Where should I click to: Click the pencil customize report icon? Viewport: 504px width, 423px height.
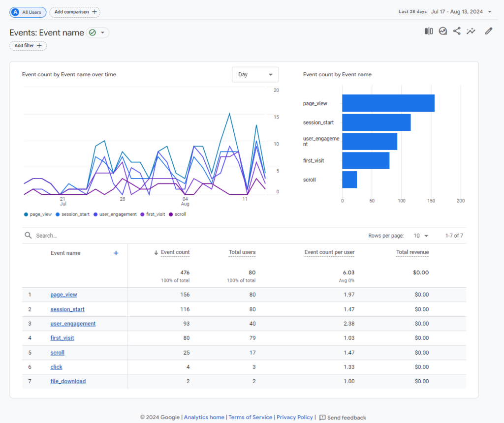click(488, 31)
